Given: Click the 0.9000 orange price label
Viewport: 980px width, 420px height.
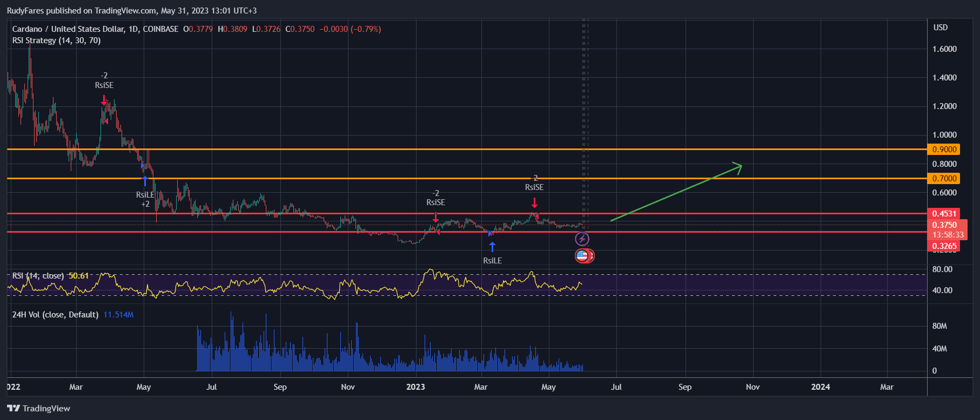Looking at the screenshot, I should [x=944, y=150].
